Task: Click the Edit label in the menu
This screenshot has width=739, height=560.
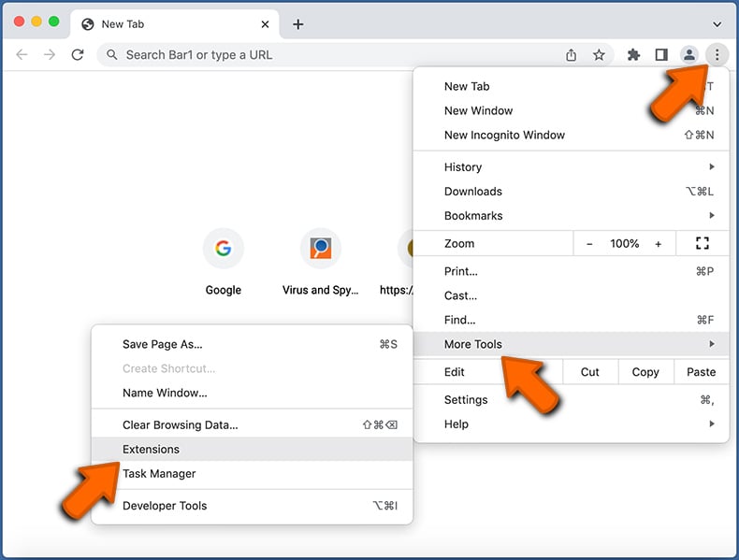Action: (x=454, y=372)
